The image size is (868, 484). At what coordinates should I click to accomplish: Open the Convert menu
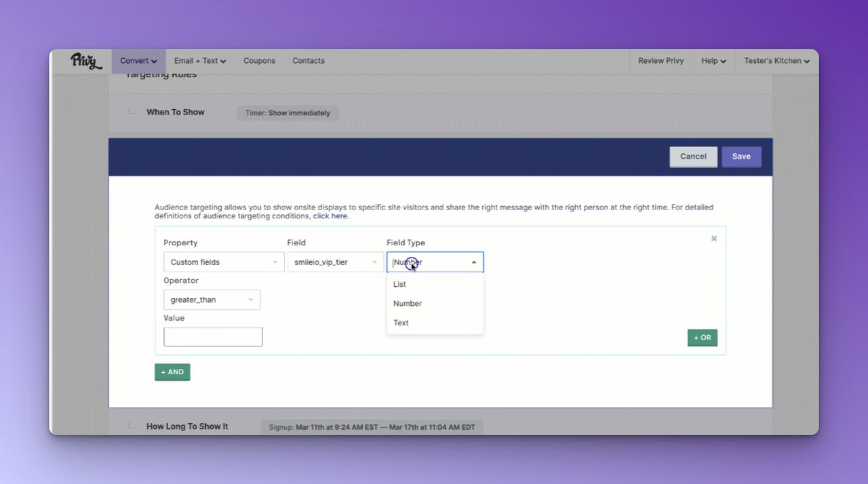(x=138, y=61)
